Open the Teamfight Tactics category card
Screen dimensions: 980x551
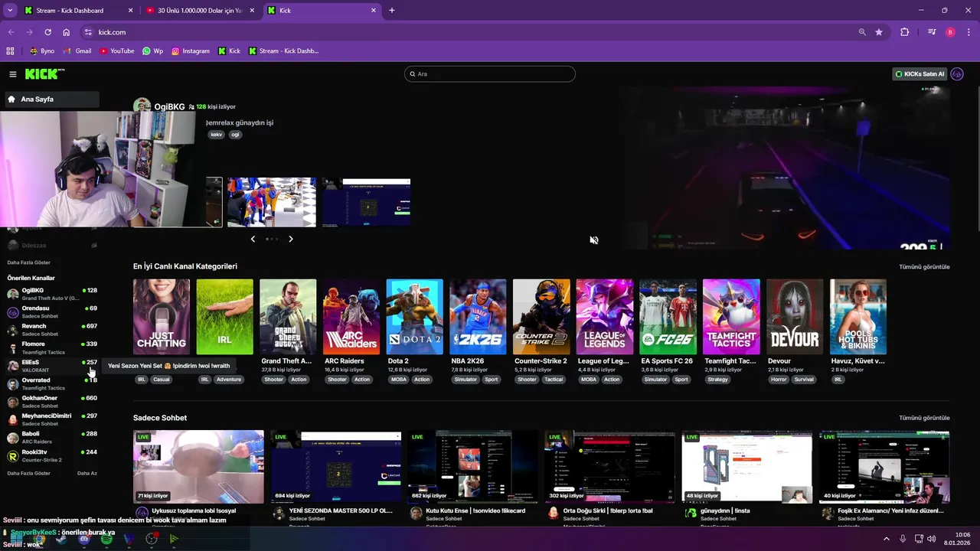(731, 317)
